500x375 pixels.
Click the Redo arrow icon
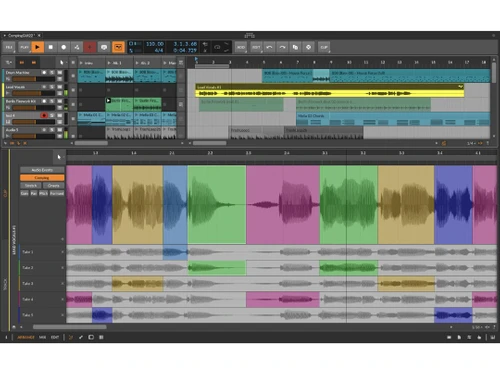pyautogui.click(x=282, y=47)
